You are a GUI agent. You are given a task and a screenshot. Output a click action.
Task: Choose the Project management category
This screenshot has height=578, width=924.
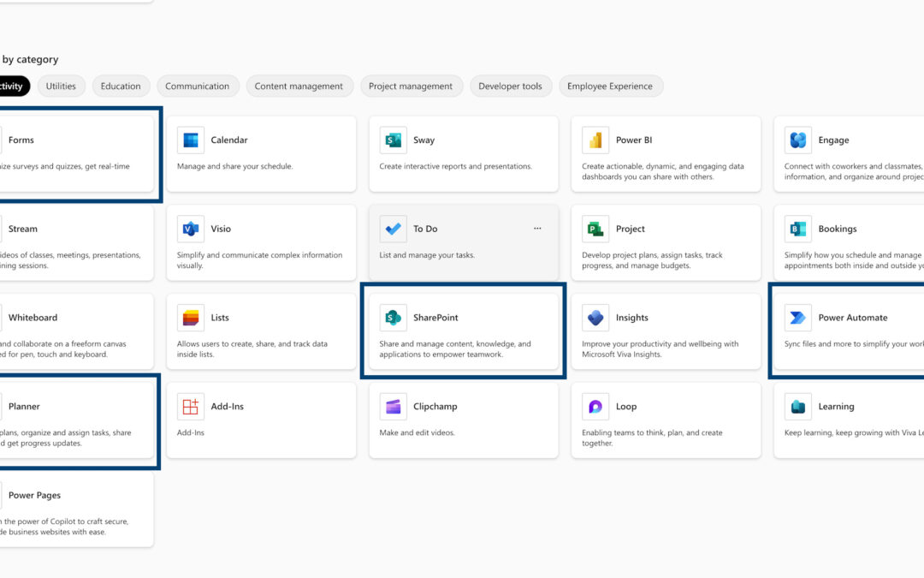[x=411, y=86]
